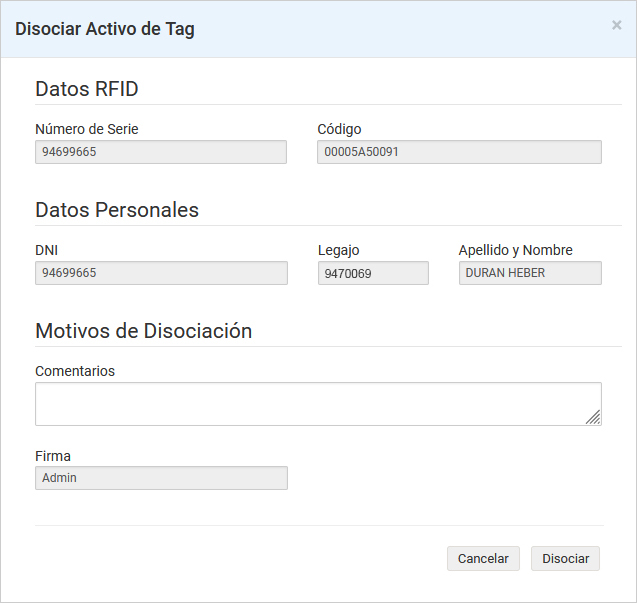
Task: Click the Legajo label text
Action: 338,250
